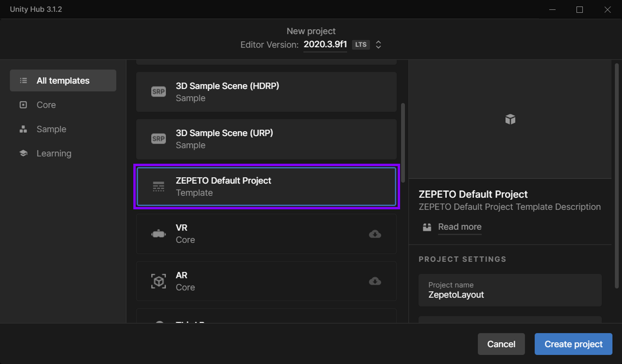Open the Sample templates category
This screenshot has height=364, width=622.
pyautogui.click(x=51, y=129)
